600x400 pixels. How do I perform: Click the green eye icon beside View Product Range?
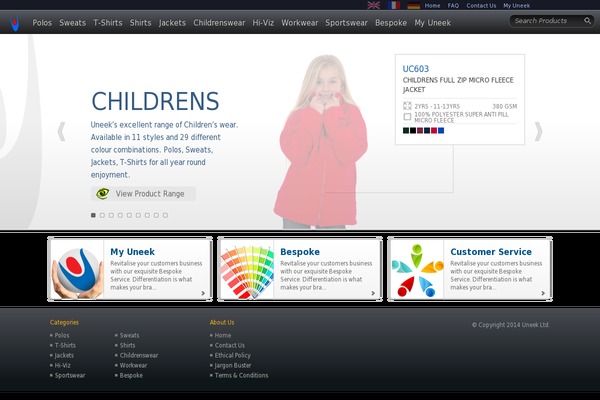103,194
